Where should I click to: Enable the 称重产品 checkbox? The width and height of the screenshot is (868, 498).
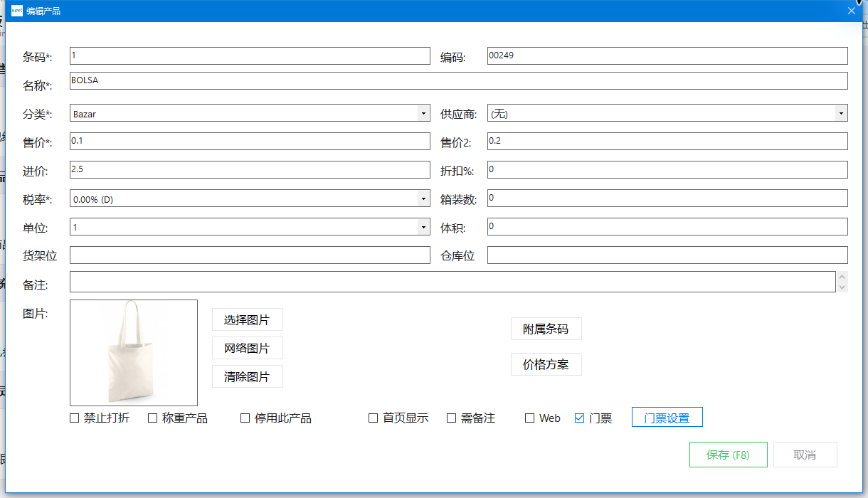click(152, 418)
